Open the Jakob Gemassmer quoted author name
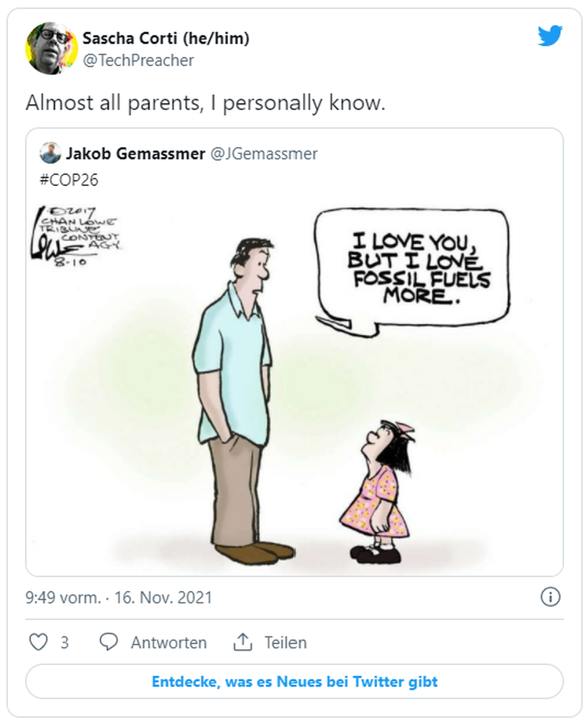The width and height of the screenshot is (588, 722). click(x=136, y=153)
